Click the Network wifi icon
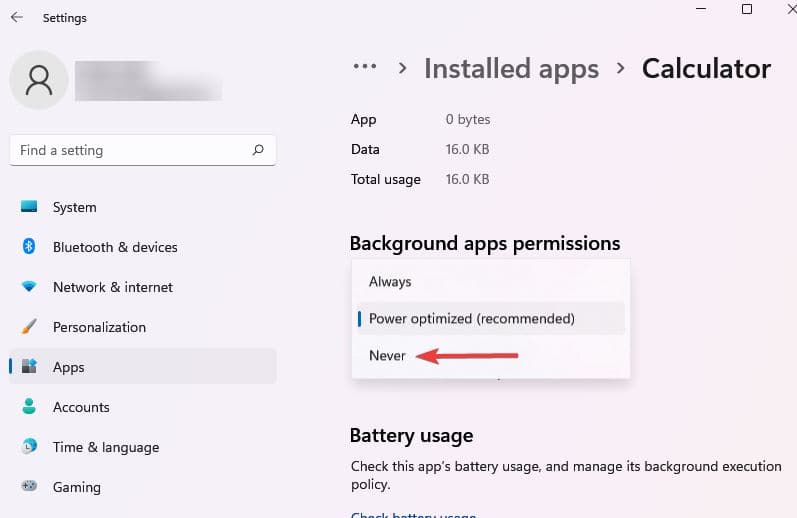Screen dimensions: 797x518 (29, 287)
